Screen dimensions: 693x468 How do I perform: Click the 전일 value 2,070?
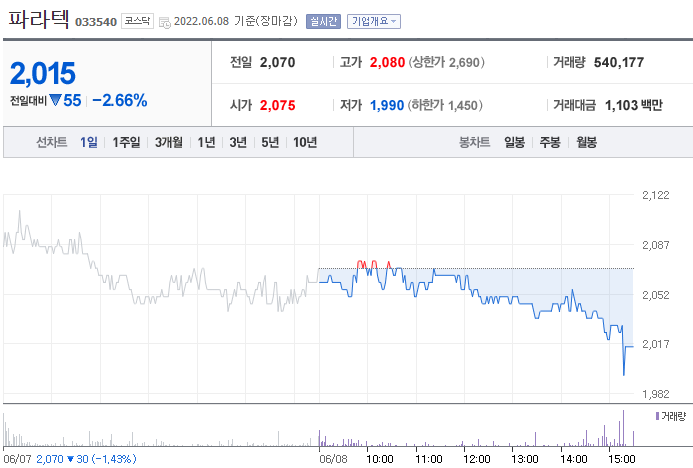pos(277,62)
